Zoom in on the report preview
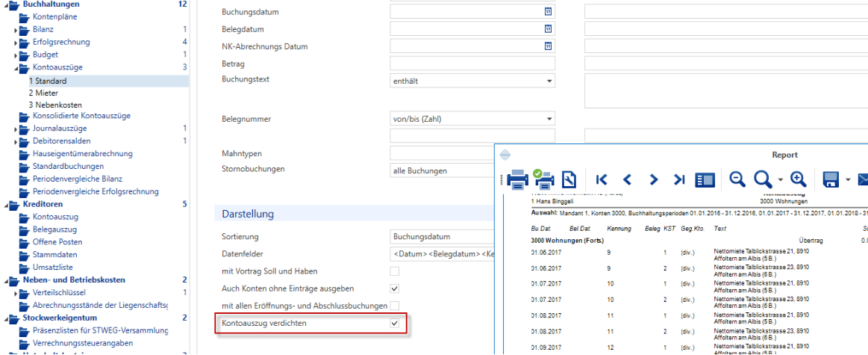 [798, 179]
